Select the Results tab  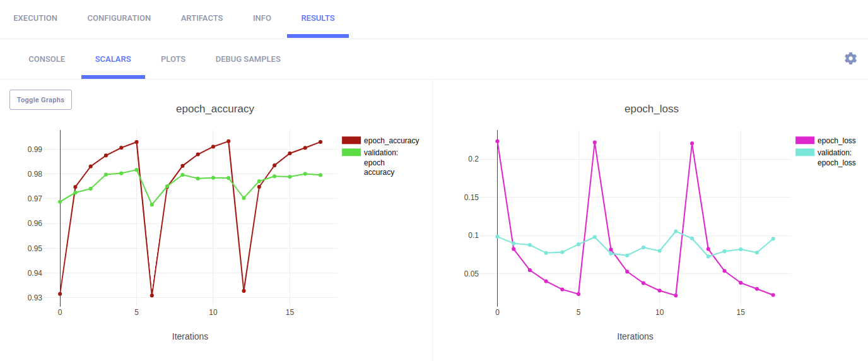pos(318,18)
